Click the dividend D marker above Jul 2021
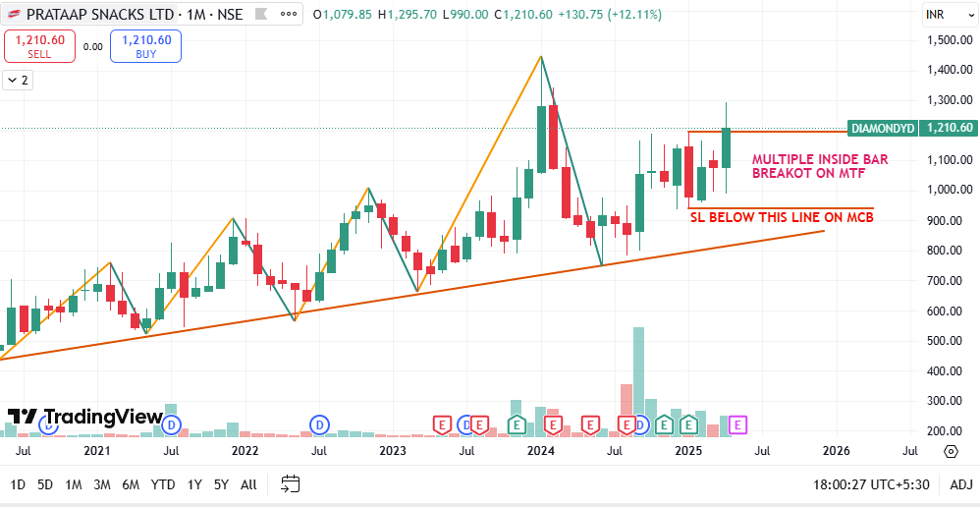Screen dimensions: 980x508 pyautogui.click(x=171, y=425)
